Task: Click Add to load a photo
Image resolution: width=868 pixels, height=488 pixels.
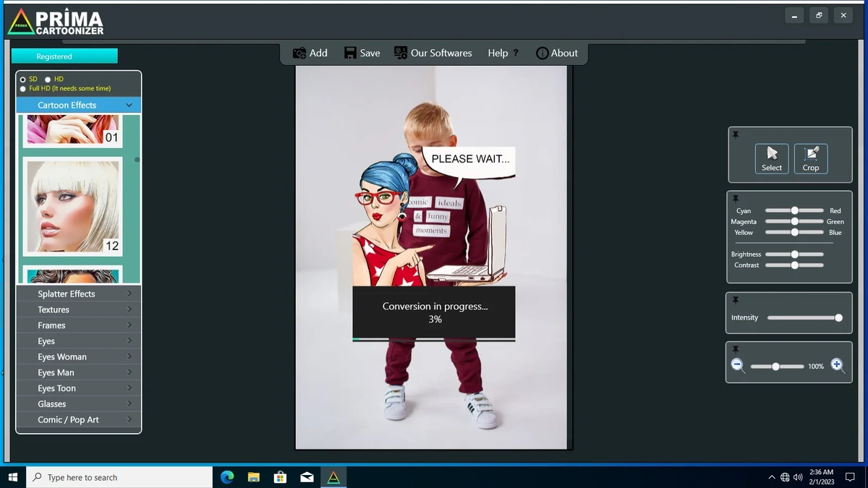Action: (310, 53)
